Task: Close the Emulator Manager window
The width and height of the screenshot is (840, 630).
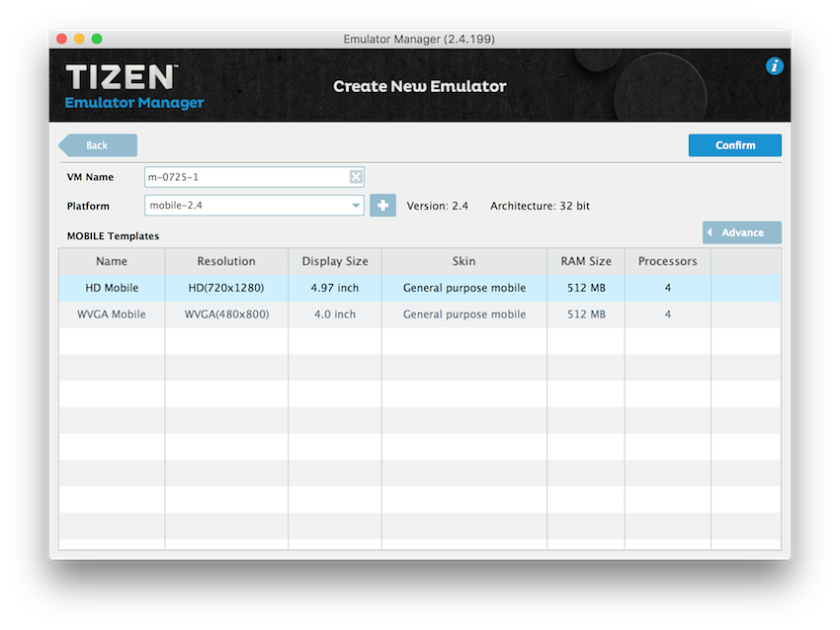Action: (61, 39)
